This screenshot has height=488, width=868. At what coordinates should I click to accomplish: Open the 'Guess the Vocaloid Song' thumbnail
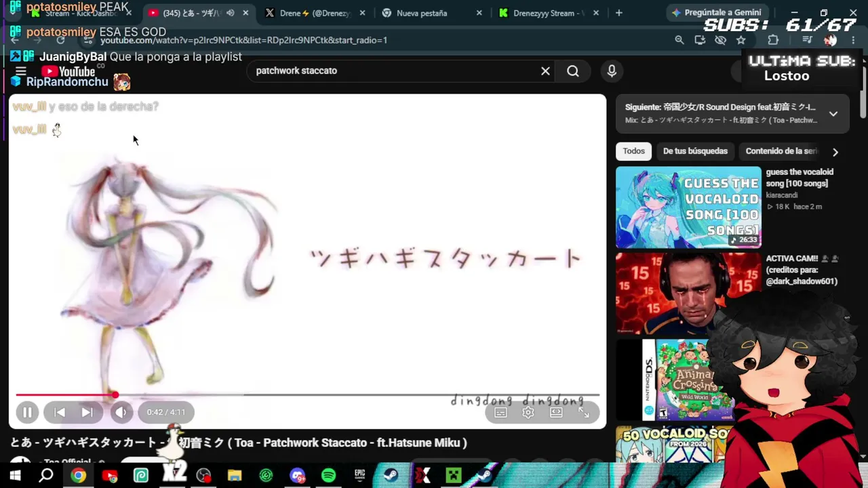coord(688,207)
